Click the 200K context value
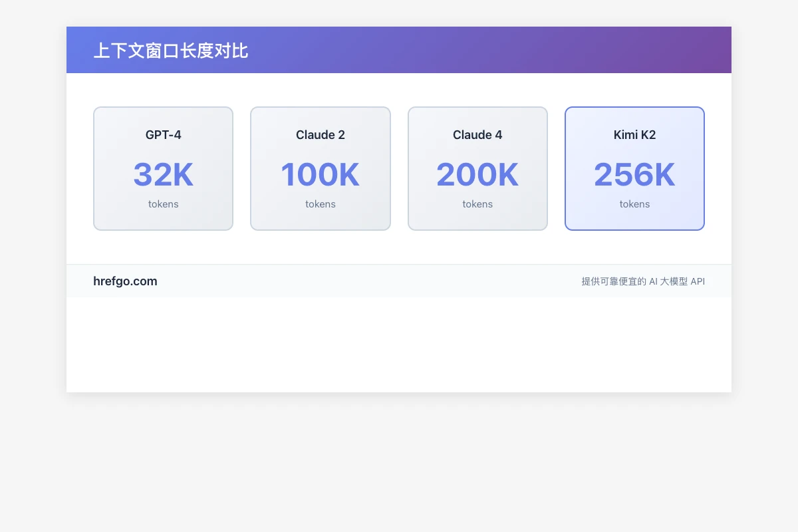Image resolution: width=798 pixels, height=532 pixels. point(477,174)
